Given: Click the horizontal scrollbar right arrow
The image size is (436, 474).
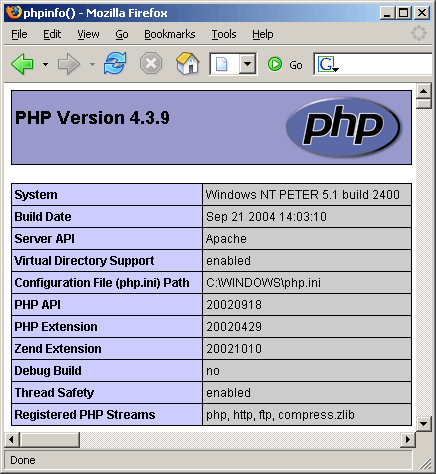Looking at the screenshot, I should coord(408,439).
